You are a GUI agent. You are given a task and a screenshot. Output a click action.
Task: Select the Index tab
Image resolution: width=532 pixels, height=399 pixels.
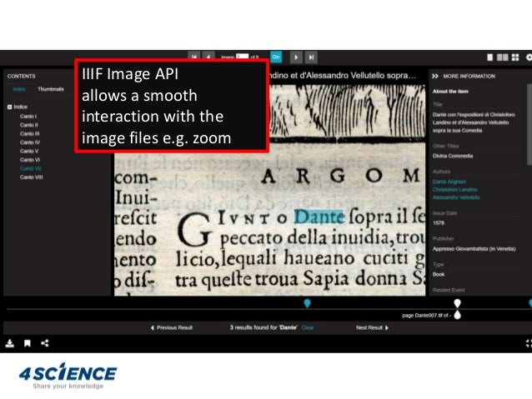point(19,89)
